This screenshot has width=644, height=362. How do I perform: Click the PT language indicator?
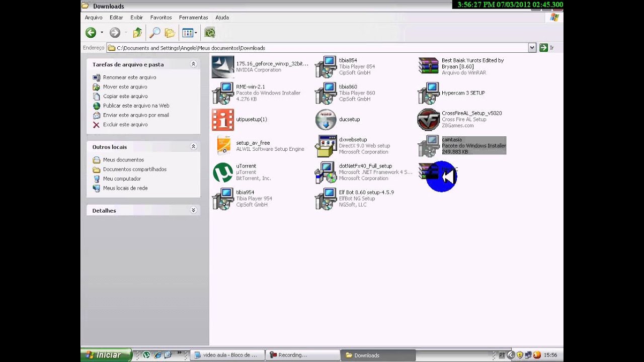coord(502,355)
